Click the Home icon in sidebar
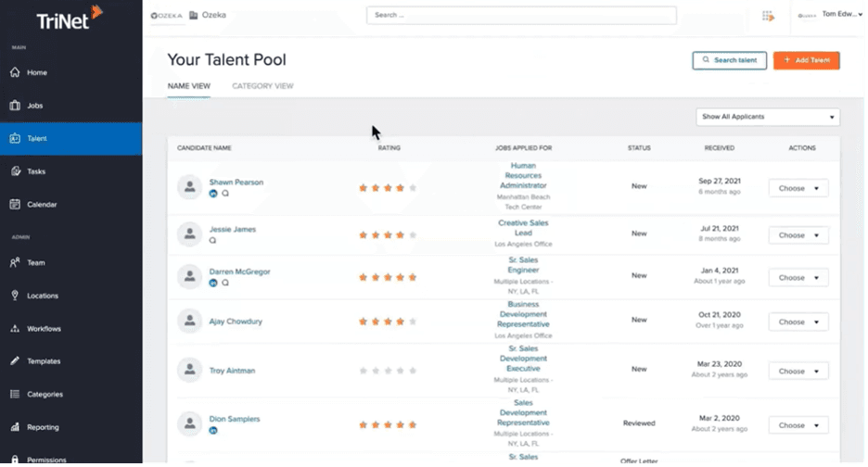868x467 pixels. (x=15, y=72)
